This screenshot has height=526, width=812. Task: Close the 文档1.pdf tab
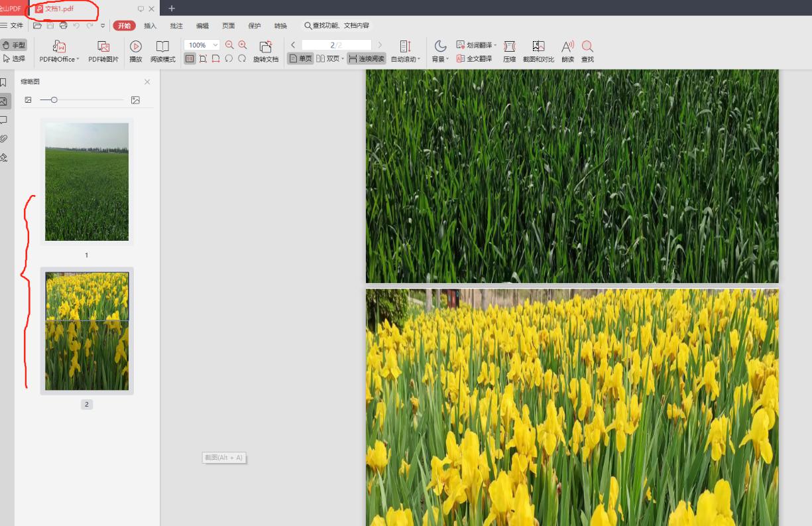(x=152, y=9)
